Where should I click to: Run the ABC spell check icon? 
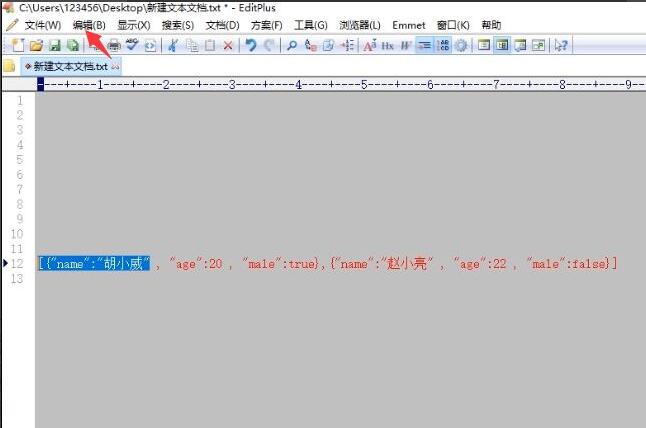coord(132,45)
